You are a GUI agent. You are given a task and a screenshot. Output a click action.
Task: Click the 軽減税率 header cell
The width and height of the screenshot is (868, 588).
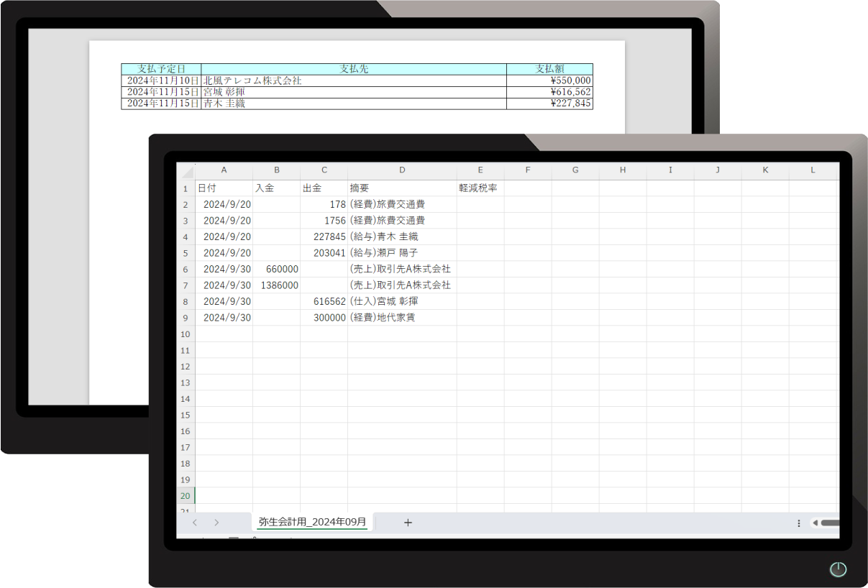480,188
